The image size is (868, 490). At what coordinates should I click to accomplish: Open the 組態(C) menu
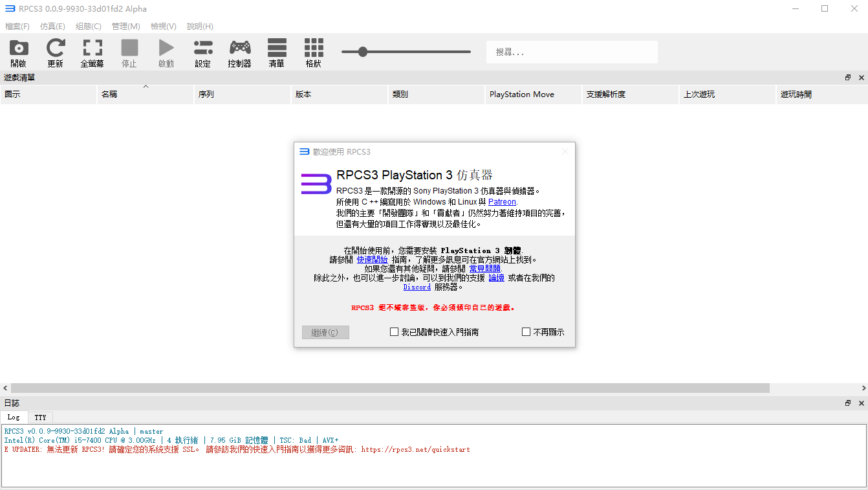[89, 27]
